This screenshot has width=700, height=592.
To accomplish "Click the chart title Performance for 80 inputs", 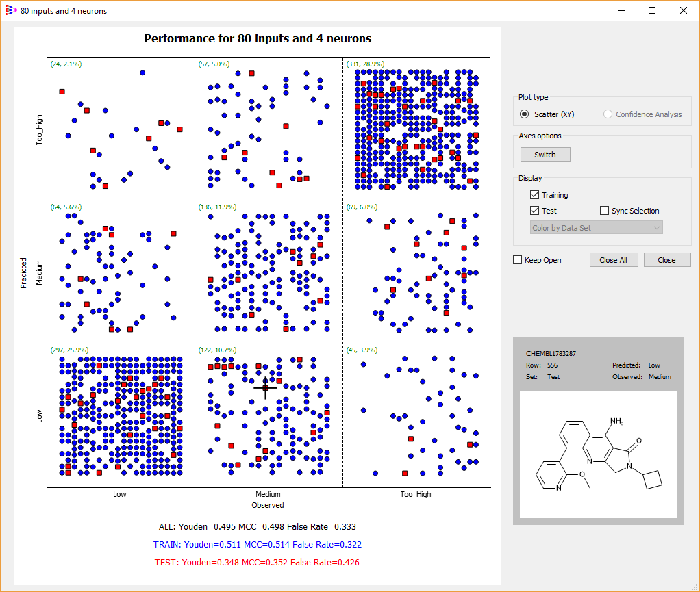I will pos(258,38).
